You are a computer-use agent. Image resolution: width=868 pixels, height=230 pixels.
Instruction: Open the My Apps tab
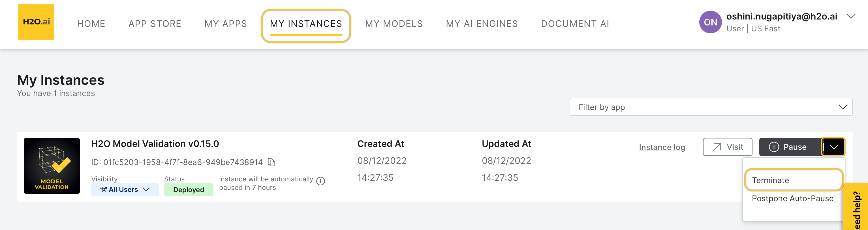point(225,23)
